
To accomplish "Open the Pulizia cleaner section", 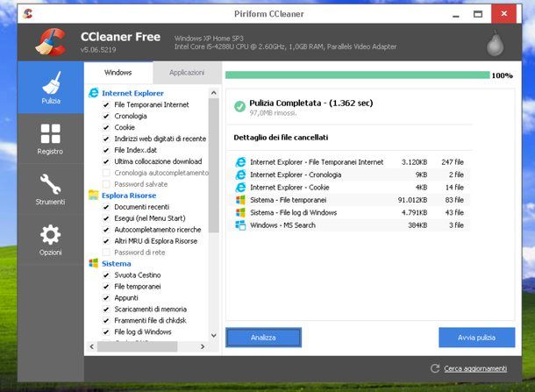I will coord(51,88).
